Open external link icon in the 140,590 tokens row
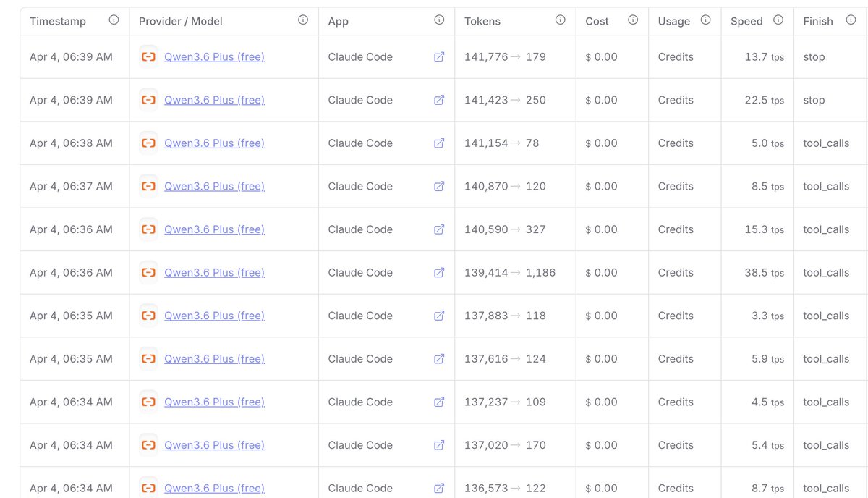The width and height of the screenshot is (868, 498). 439,229
